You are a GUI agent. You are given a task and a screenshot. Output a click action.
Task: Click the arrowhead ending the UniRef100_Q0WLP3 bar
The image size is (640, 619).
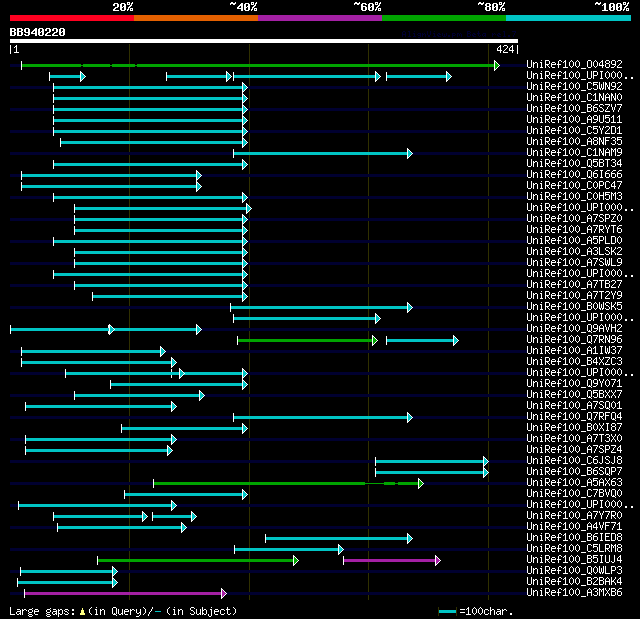point(115,572)
